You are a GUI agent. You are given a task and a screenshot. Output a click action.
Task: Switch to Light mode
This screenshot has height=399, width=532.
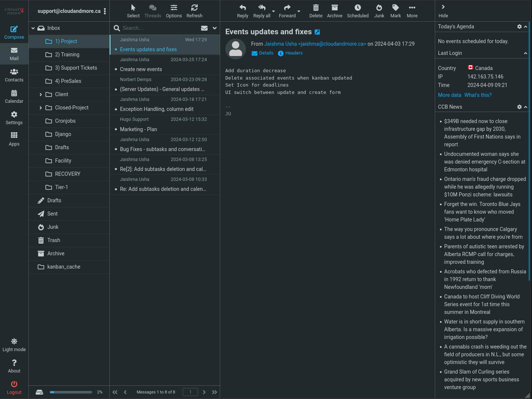(14, 345)
